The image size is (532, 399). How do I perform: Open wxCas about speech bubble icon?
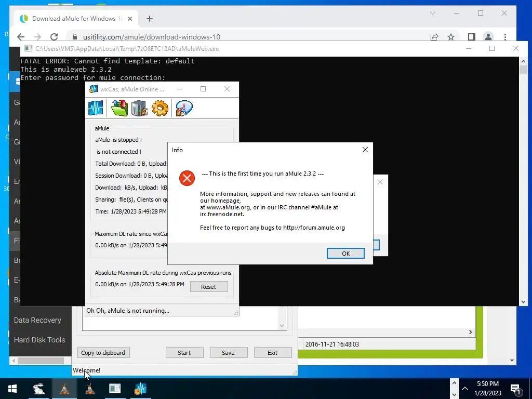click(x=184, y=108)
